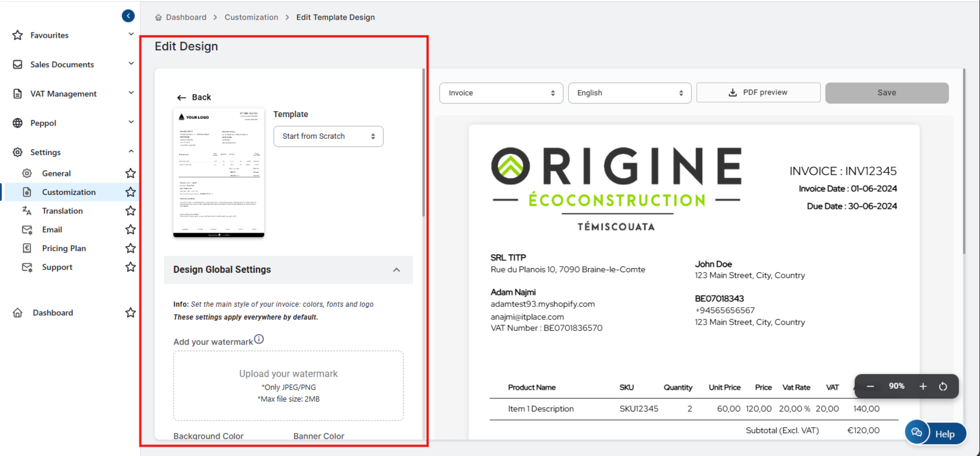
Task: Click the template thumbnail preview
Action: coord(218,172)
